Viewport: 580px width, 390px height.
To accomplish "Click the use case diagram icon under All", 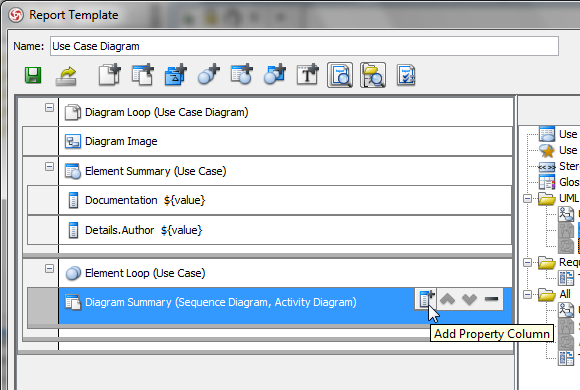I will click(x=566, y=310).
